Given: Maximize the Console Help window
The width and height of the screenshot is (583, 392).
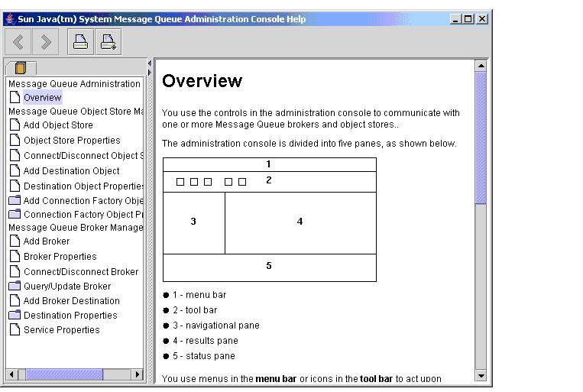Looking at the screenshot, I should coord(468,18).
